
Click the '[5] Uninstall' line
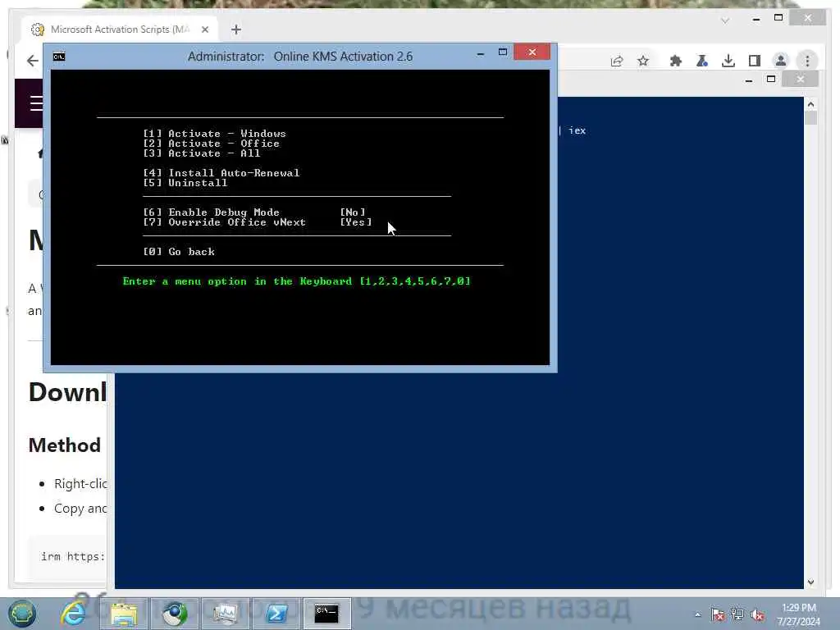(x=185, y=183)
